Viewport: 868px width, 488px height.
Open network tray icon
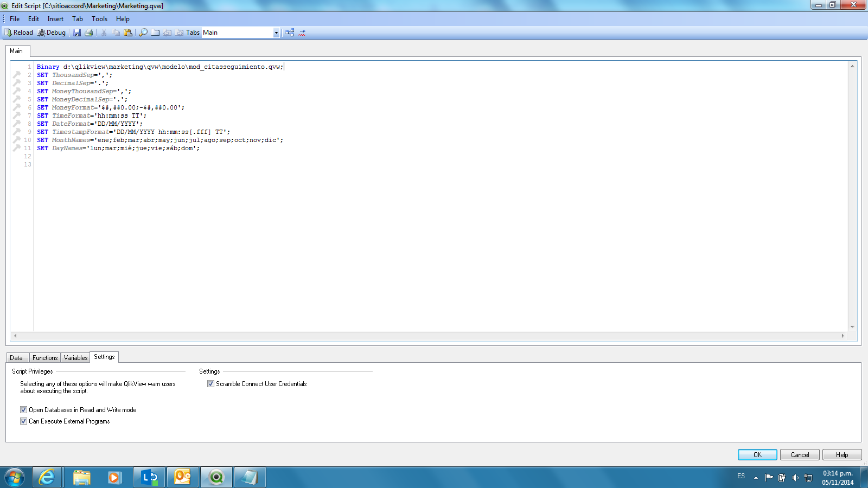coord(808,477)
